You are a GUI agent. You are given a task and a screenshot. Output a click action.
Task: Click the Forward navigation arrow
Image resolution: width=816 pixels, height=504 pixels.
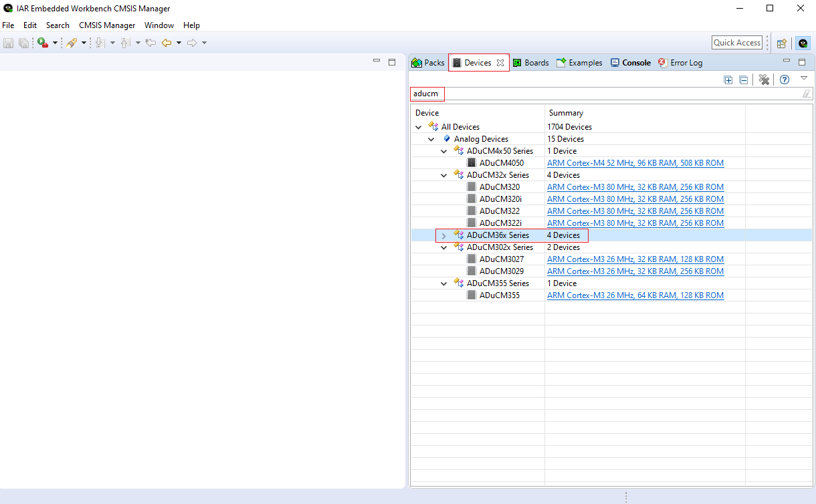point(191,43)
